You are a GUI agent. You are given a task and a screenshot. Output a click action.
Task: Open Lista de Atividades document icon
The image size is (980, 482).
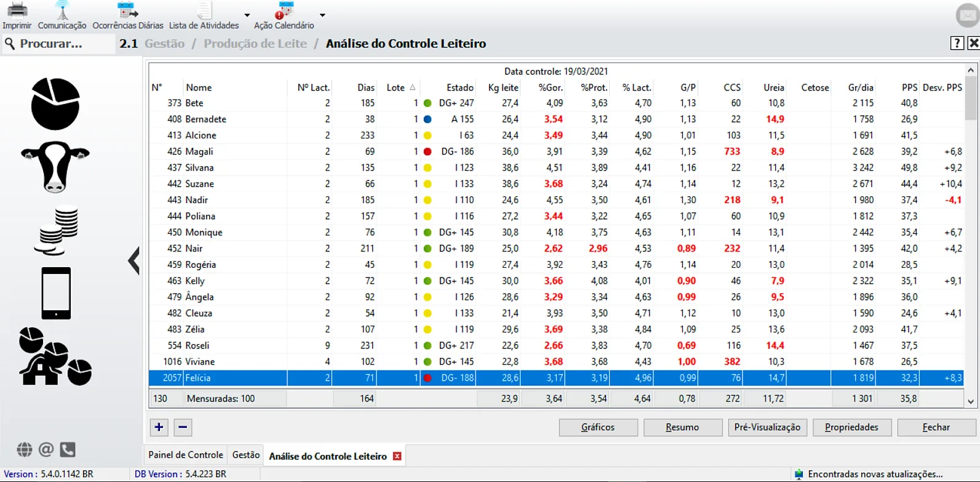tap(204, 10)
